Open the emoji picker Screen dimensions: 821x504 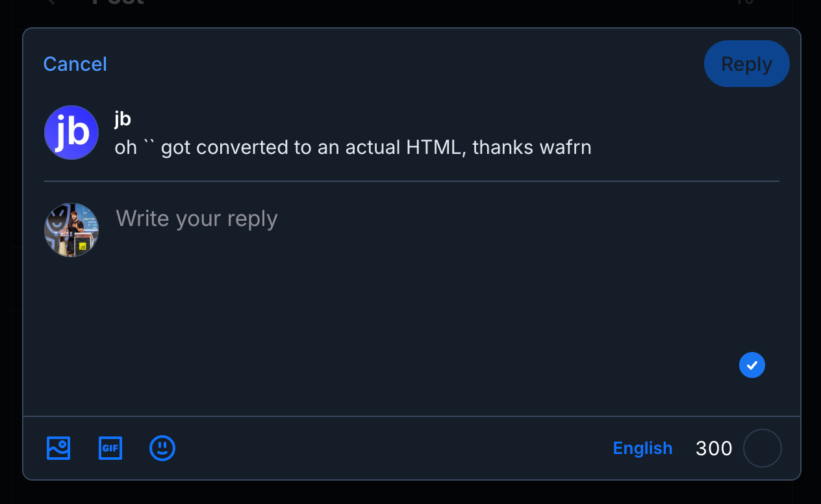[x=162, y=448]
